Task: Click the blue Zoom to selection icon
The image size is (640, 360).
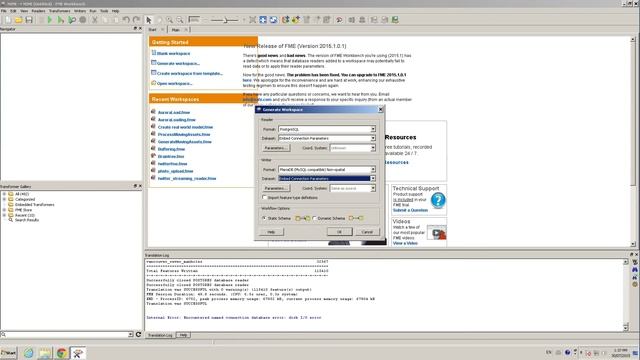Action: [x=263, y=20]
